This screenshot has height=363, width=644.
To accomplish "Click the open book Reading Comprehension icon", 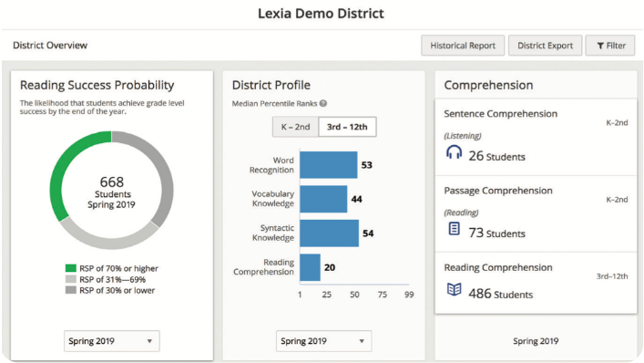I will (454, 289).
